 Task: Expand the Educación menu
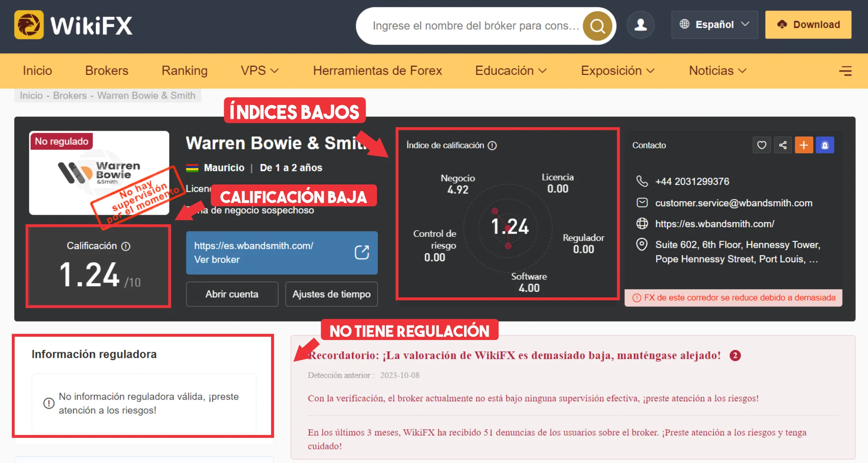tap(511, 71)
